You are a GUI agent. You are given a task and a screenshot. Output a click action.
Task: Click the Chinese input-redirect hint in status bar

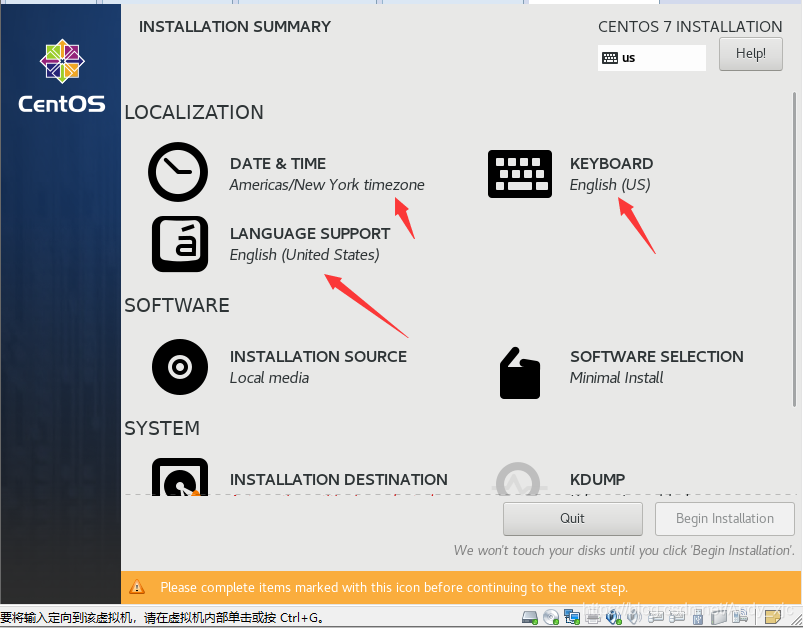point(163,618)
